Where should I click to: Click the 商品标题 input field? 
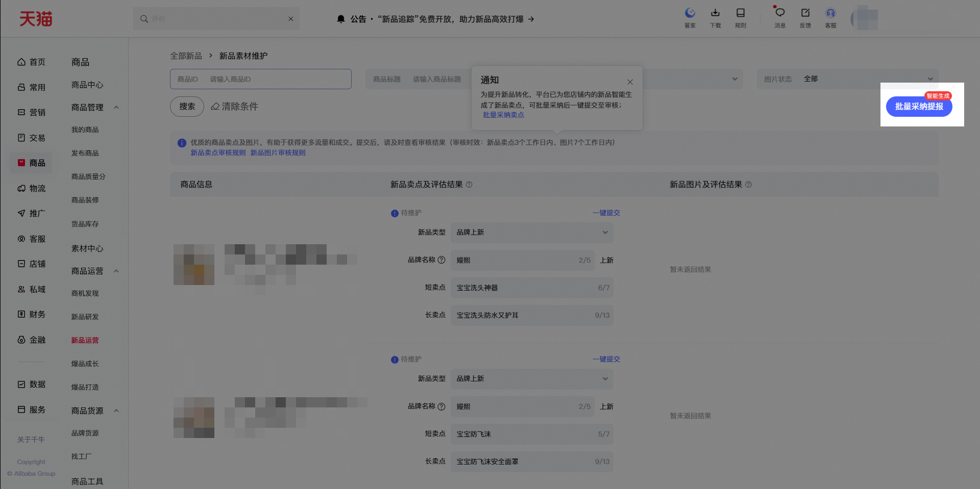point(419,79)
